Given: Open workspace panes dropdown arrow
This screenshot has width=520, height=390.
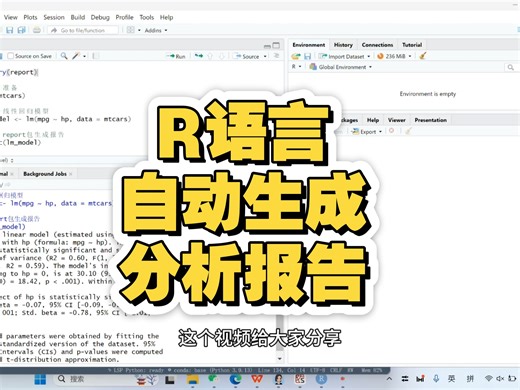Looking at the screenshot, I should tap(139, 30).
